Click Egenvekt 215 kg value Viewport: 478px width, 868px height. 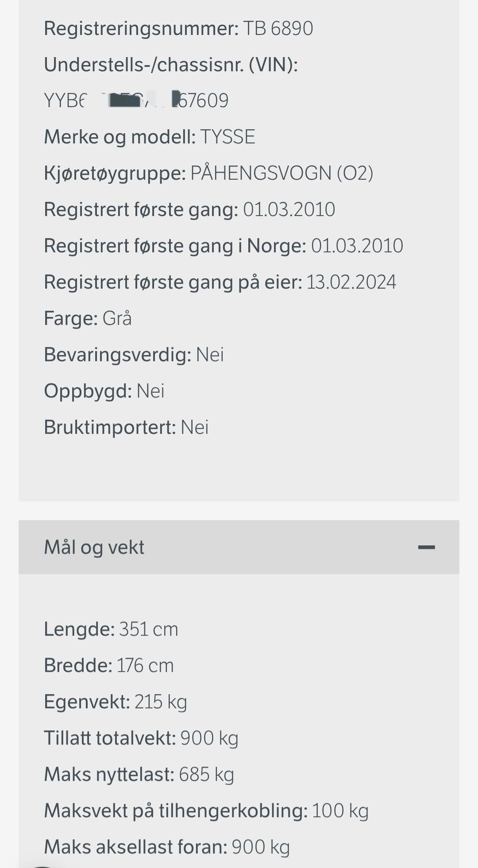click(x=161, y=702)
